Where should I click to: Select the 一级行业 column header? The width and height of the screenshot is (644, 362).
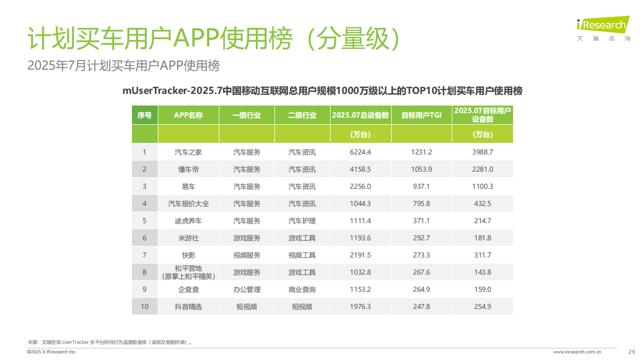coord(247,115)
